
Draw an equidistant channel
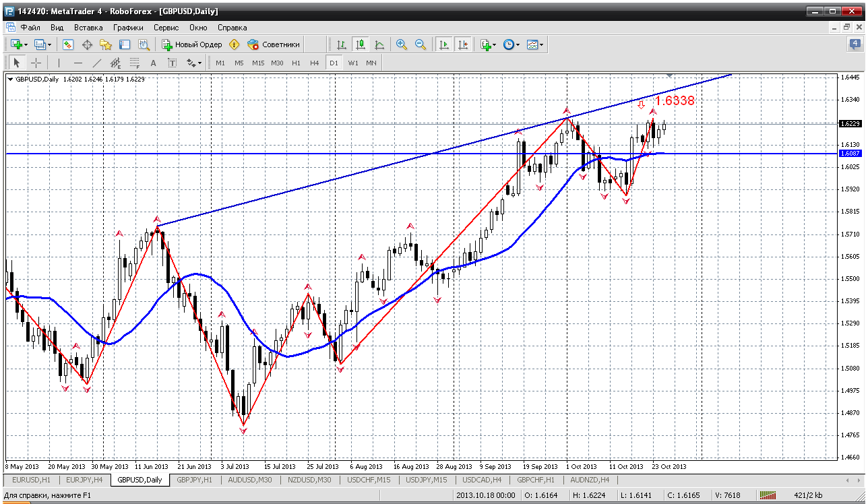click(x=115, y=63)
